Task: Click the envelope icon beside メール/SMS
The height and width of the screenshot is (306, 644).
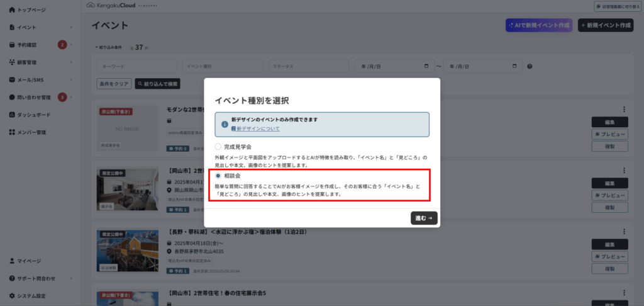Action: click(x=12, y=80)
